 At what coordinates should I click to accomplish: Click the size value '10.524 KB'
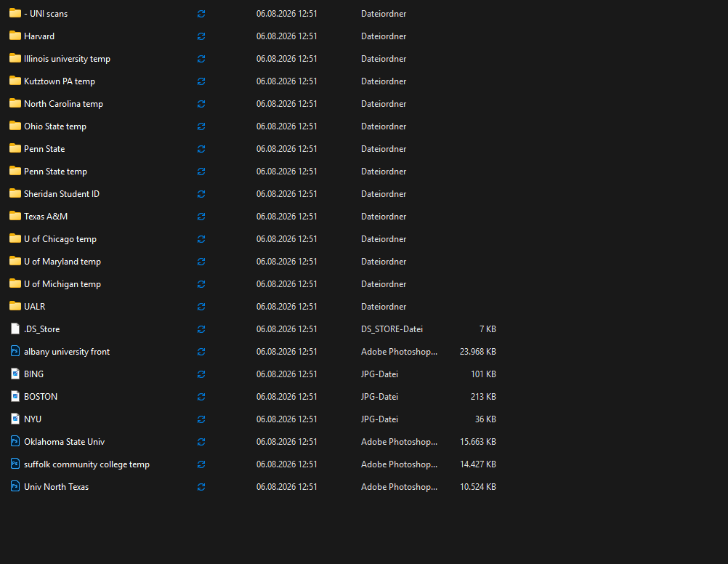(x=478, y=487)
